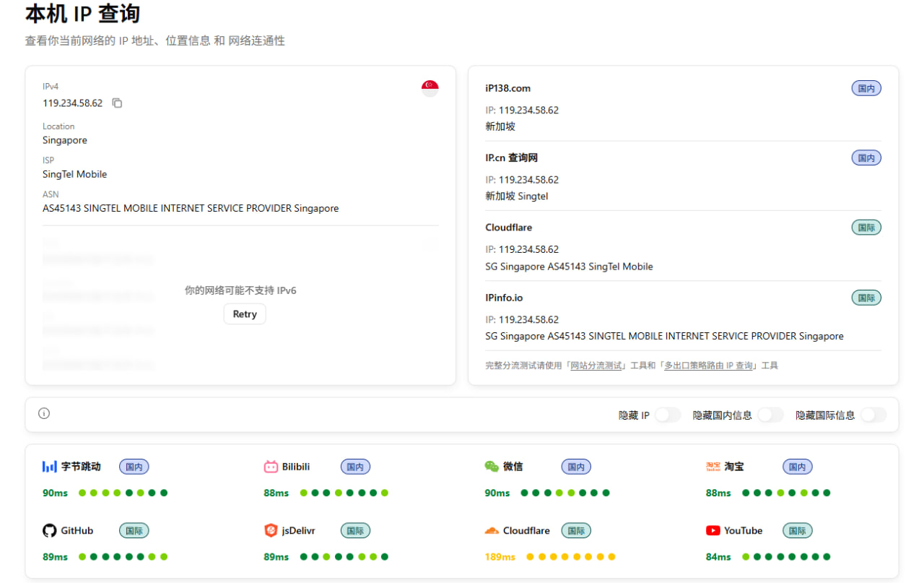Click the ByteDance bar-chart logo icon
Viewport: 924px width, 583px height.
tap(49, 467)
